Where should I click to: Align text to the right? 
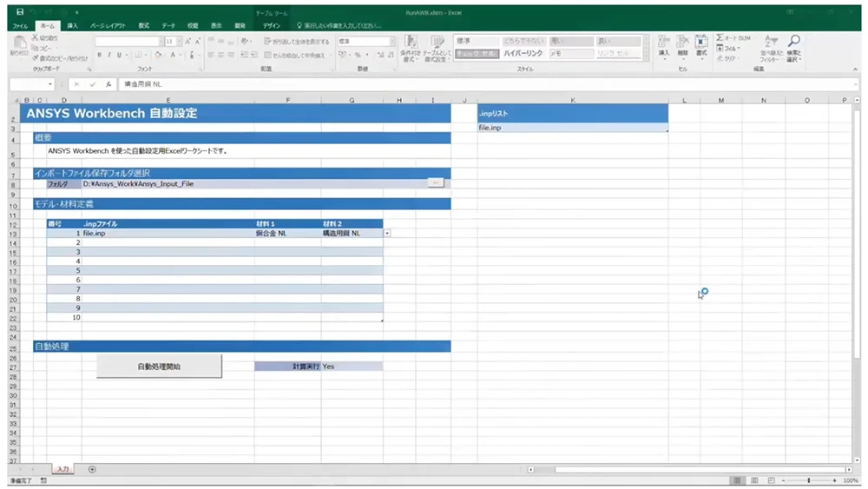(x=231, y=55)
